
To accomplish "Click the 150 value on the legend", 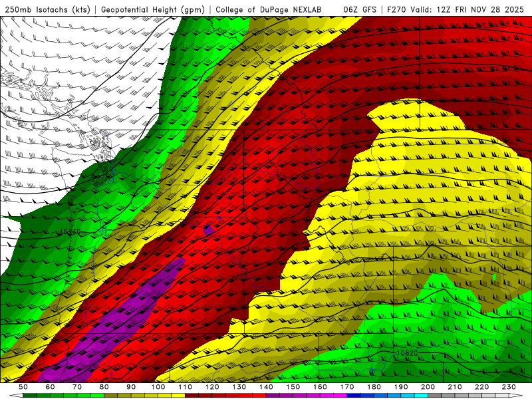I will tap(293, 387).
